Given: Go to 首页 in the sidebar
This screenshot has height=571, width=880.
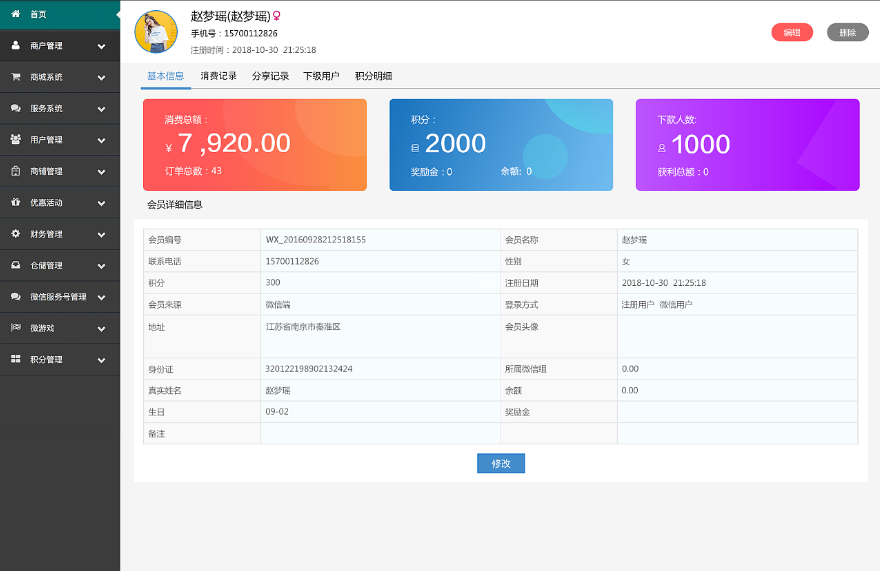Looking at the screenshot, I should (x=38, y=14).
